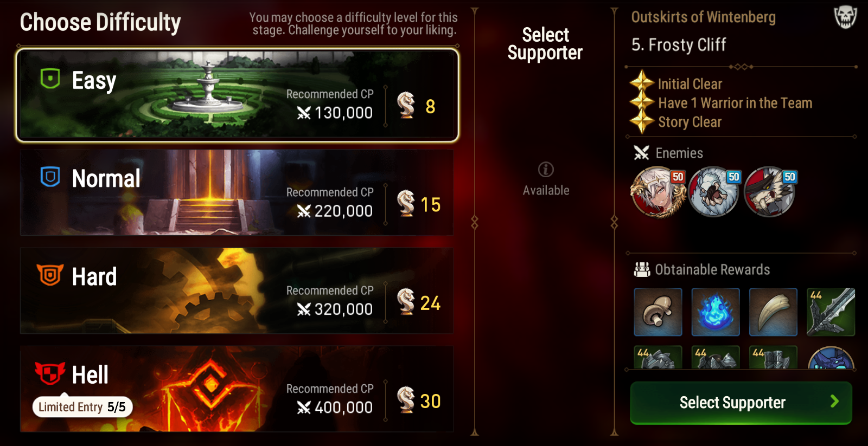Click the arrow on Select Supporter button
This screenshot has height=446, width=868.
(834, 402)
